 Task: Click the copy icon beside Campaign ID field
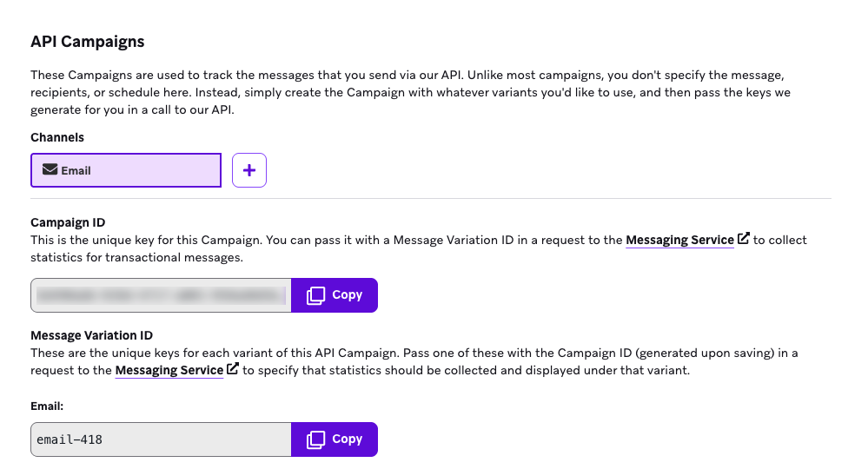[315, 295]
